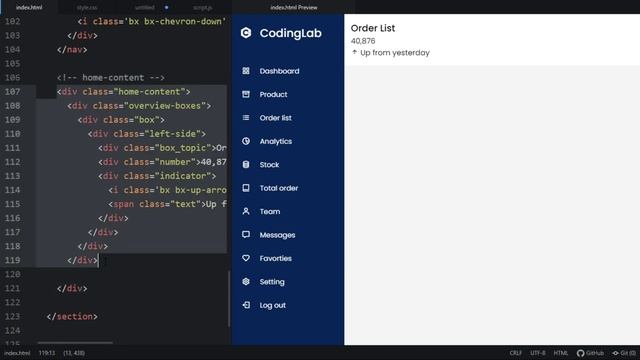The image size is (640, 360).
Task: Click cursor position 119:13 in status bar
Action: [47, 353]
